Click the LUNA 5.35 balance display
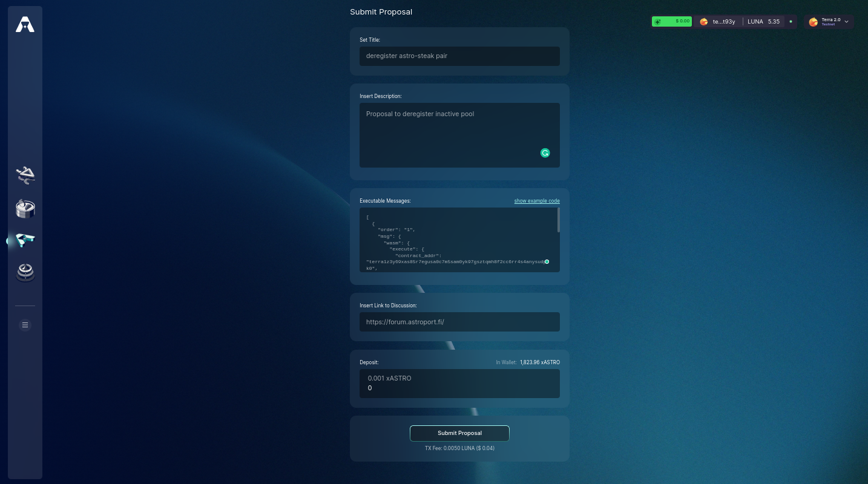The height and width of the screenshot is (484, 868). [x=763, y=22]
